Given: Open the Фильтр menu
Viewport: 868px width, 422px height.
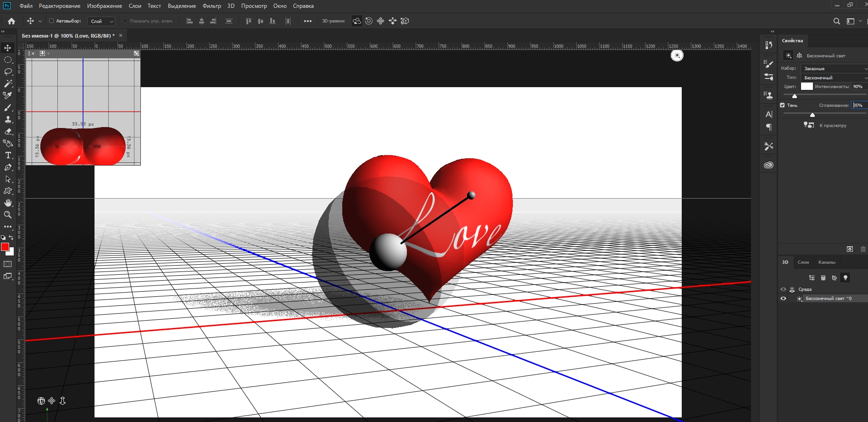Looking at the screenshot, I should tap(211, 6).
